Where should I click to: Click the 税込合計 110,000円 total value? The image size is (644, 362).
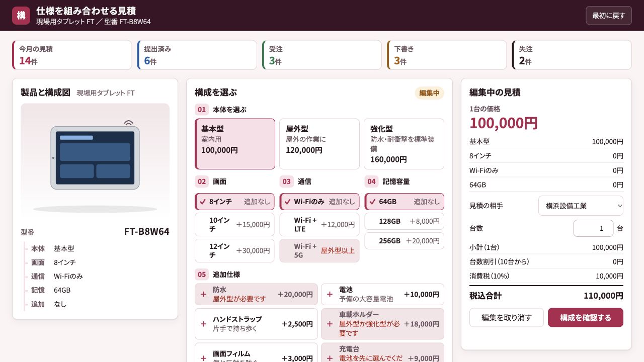pos(603,296)
